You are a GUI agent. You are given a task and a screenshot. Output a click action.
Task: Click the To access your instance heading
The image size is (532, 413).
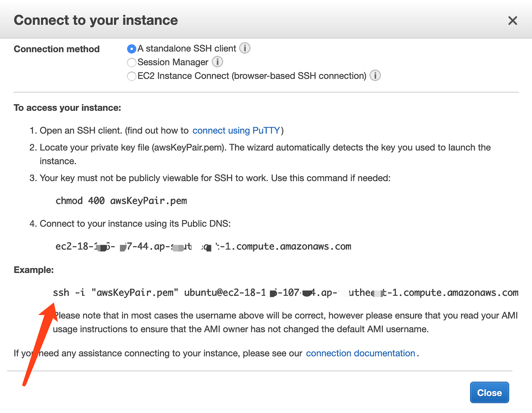[x=67, y=107]
